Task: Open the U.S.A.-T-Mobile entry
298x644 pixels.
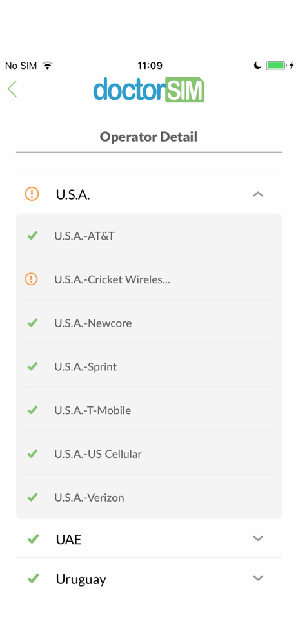Action: (149, 410)
